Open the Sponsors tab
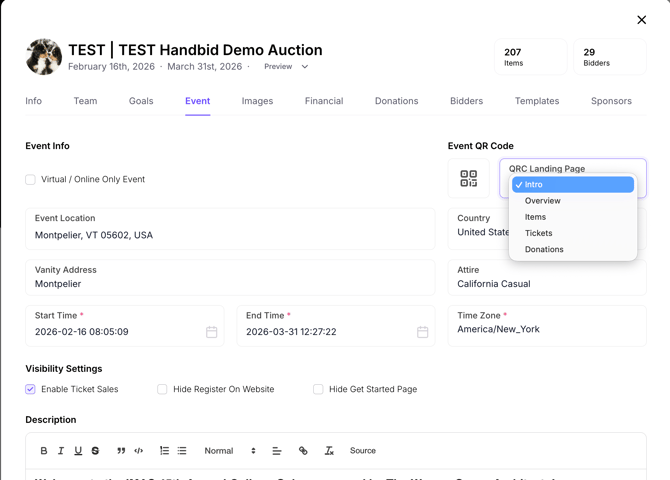The image size is (670, 480). point(611,101)
